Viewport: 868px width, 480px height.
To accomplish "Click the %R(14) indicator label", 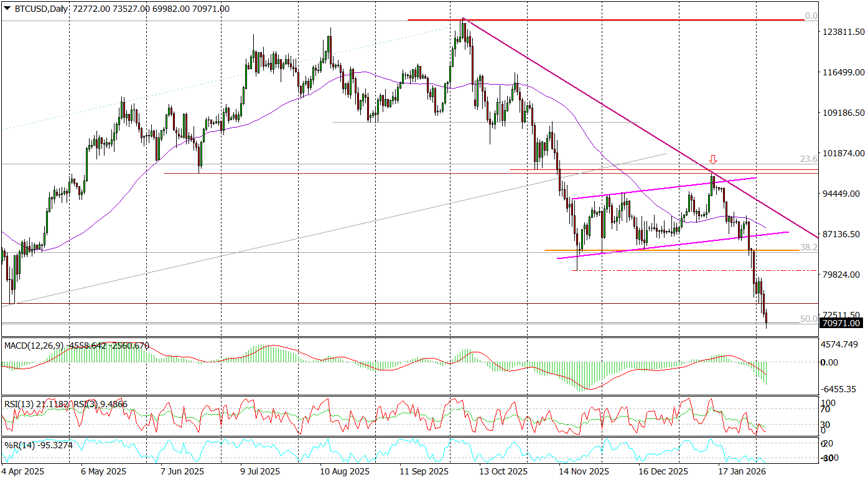I will 17,445.
